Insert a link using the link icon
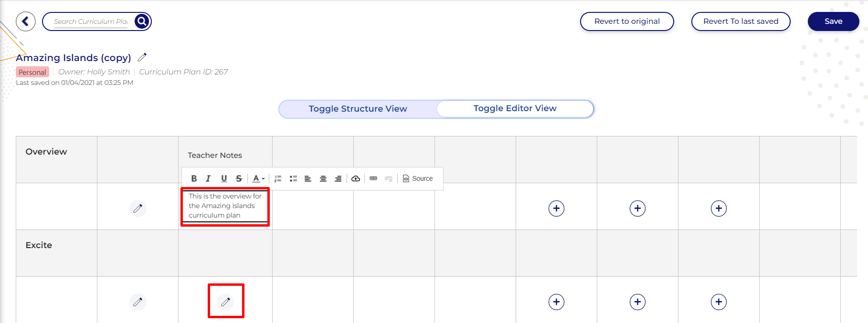Screen dimensions: 868x323 [373, 178]
